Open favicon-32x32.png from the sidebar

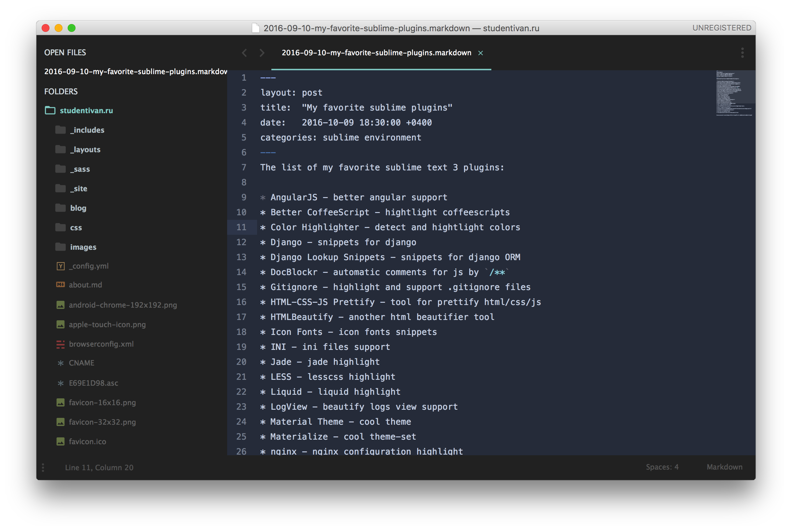pos(102,422)
